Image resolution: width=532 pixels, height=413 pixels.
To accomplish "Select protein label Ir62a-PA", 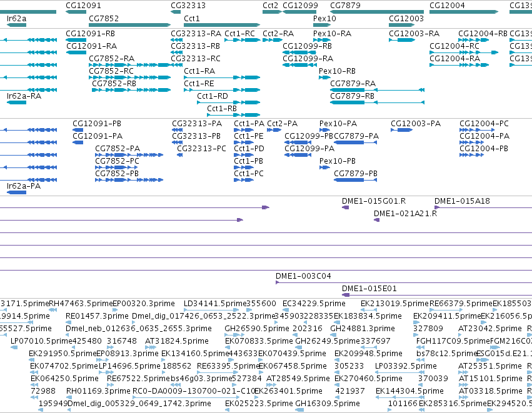I will click(24, 186).
